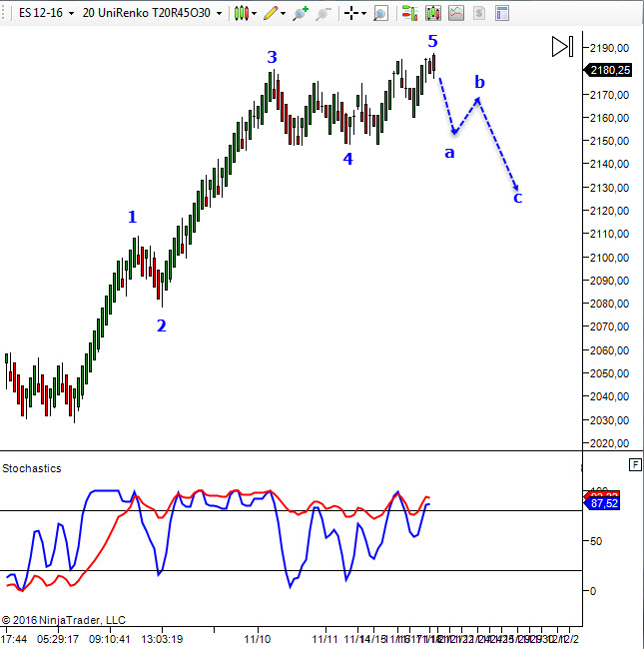Image resolution: width=644 pixels, height=649 pixels.
Task: Open the strategies dollar icon
Action: pos(479,13)
